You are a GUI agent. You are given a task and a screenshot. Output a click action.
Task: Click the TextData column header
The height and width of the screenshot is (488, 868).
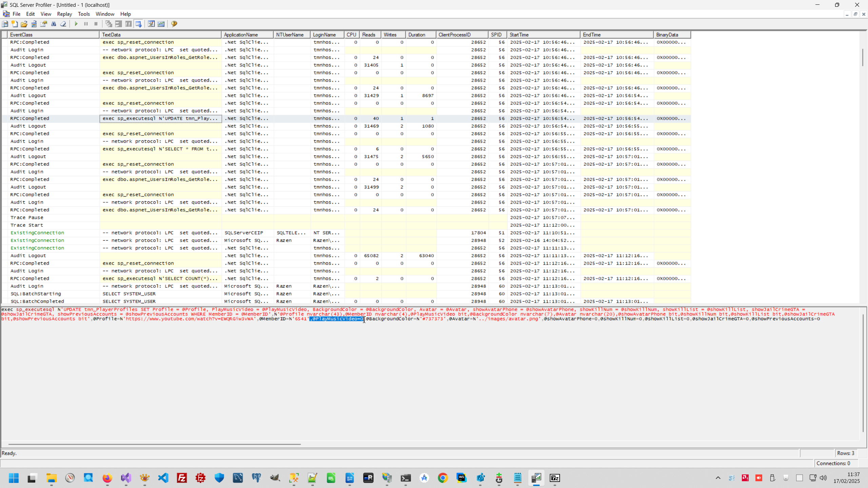160,35
